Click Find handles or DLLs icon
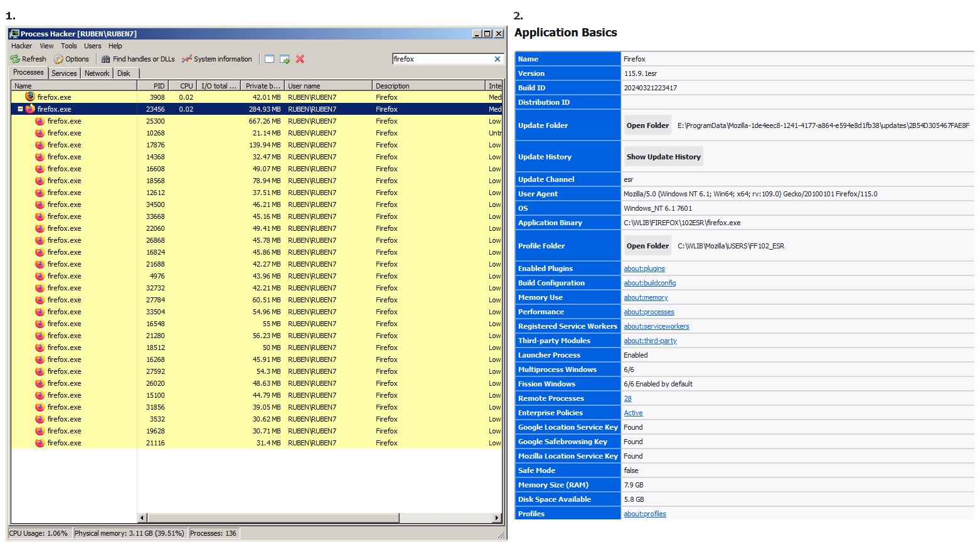Image resolution: width=980 pixels, height=547 pixels. click(x=106, y=59)
